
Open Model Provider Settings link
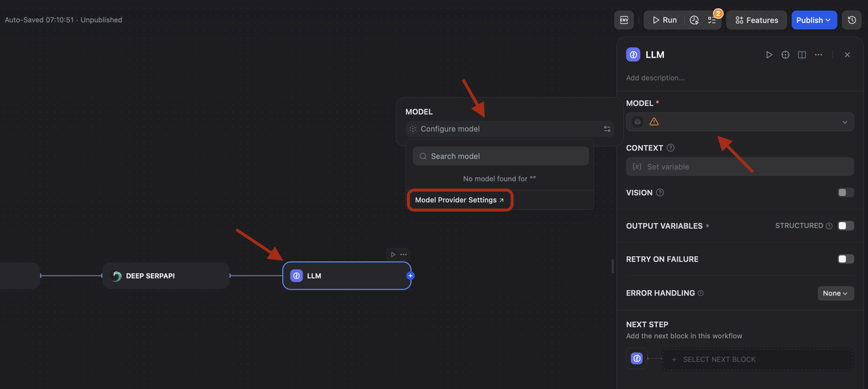460,200
